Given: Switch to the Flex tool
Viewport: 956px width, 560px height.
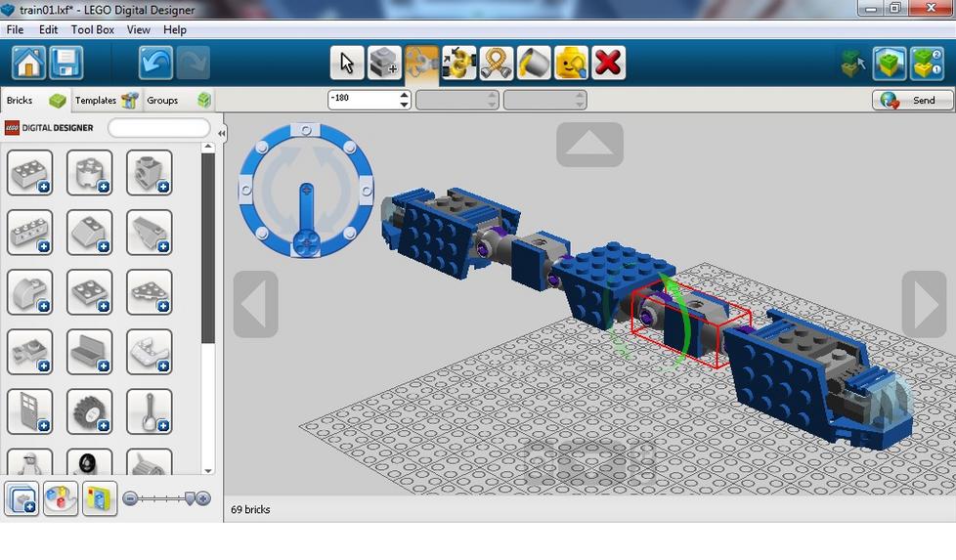Looking at the screenshot, I should (x=497, y=64).
